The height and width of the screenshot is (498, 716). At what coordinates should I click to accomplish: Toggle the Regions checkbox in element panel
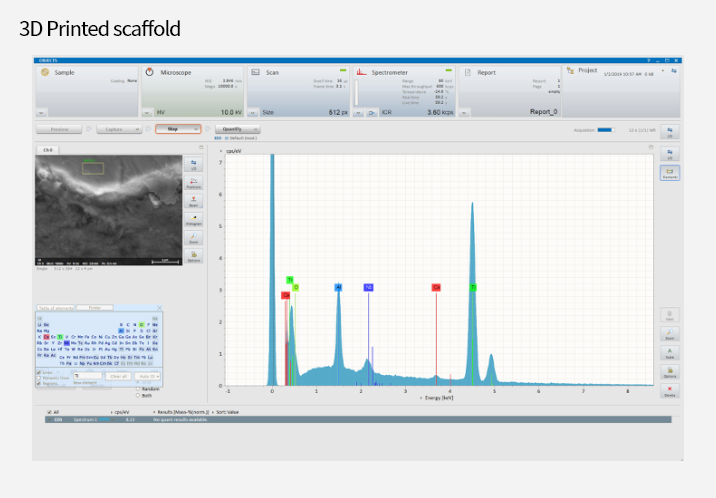(x=38, y=383)
